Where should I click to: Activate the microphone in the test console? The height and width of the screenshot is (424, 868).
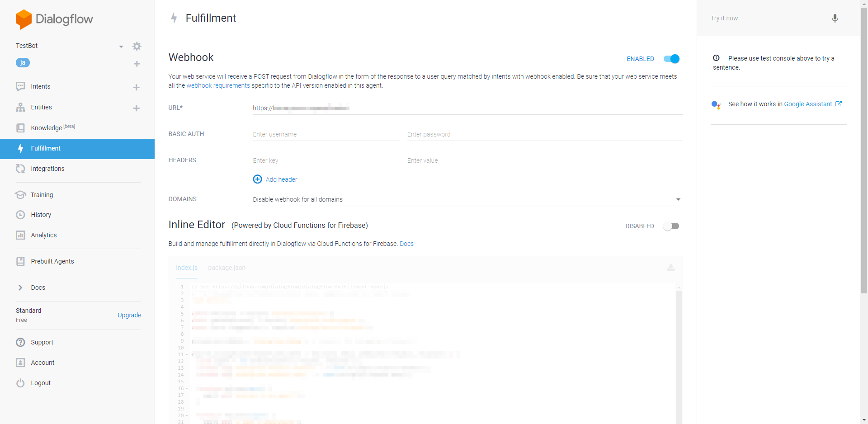[x=835, y=18]
